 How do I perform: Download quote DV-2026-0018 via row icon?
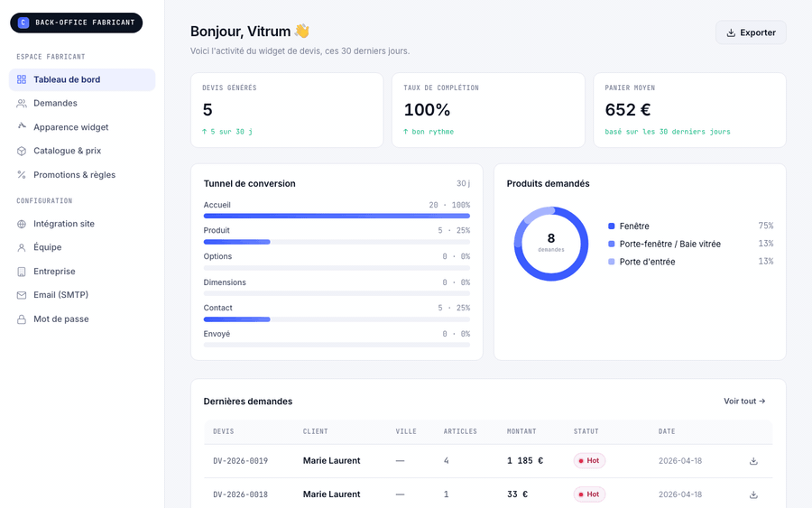point(753,494)
